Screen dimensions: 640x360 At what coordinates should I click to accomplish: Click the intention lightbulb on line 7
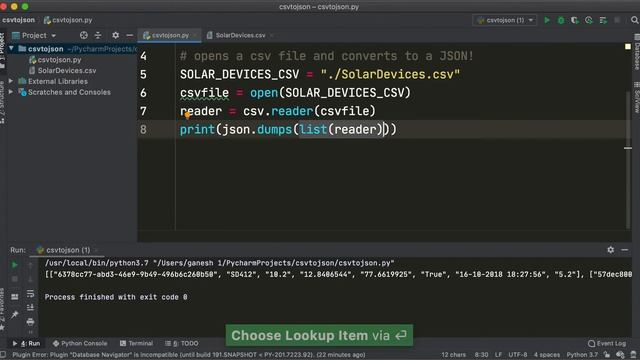(x=187, y=116)
